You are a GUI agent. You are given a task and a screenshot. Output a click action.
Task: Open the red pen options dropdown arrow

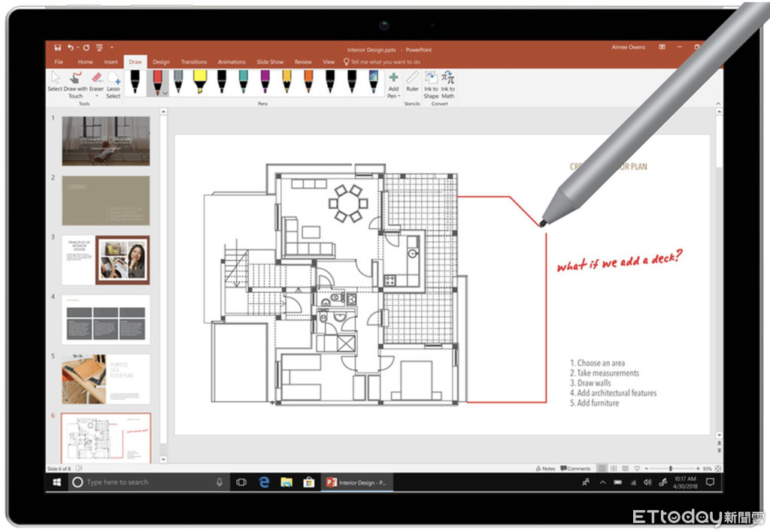point(165,92)
